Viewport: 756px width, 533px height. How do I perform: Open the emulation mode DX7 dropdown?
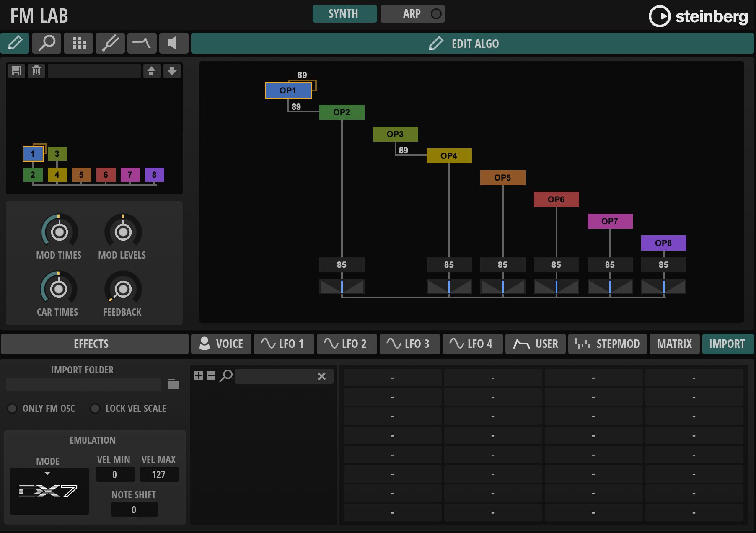tap(49, 491)
